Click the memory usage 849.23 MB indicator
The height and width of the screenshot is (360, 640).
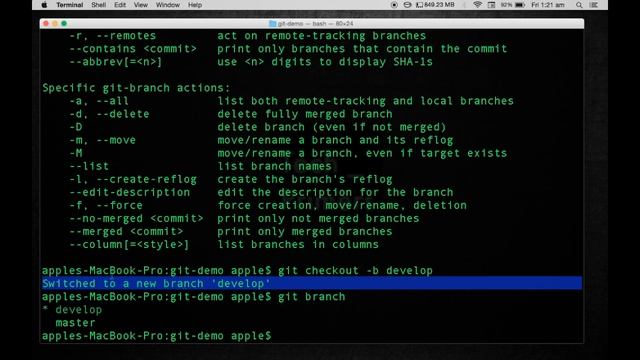click(435, 5)
